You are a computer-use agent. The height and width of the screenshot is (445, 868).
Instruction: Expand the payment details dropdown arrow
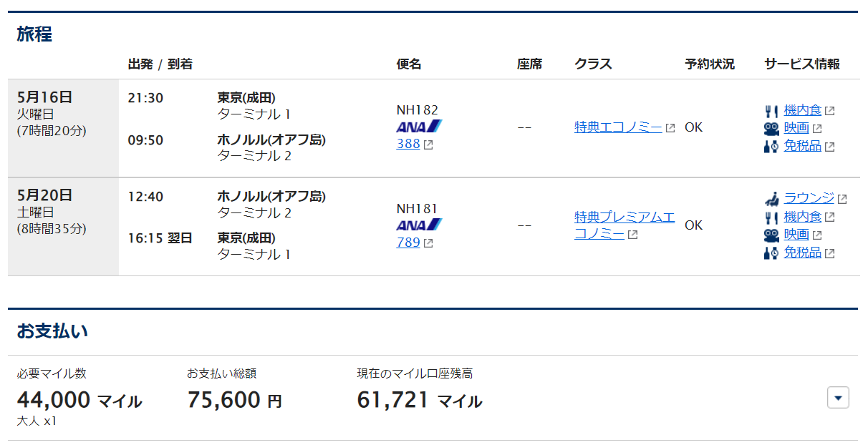coord(838,397)
